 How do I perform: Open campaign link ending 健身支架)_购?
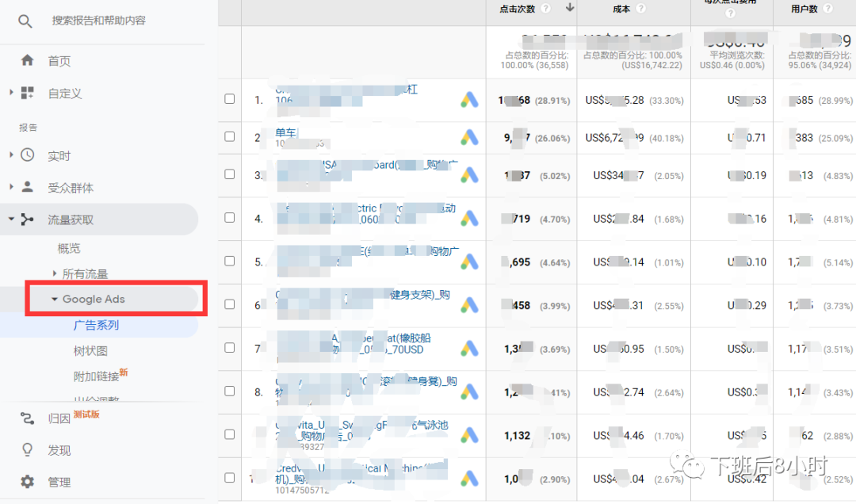[363, 295]
